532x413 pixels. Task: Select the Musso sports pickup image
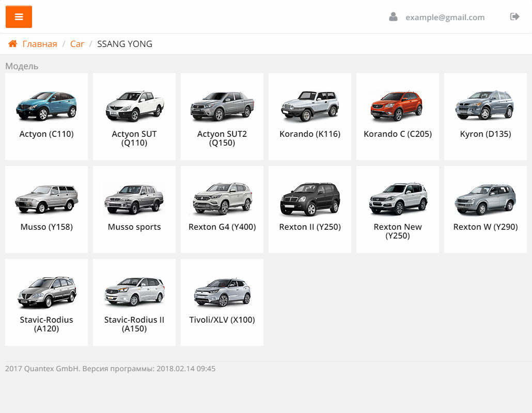coord(134,199)
